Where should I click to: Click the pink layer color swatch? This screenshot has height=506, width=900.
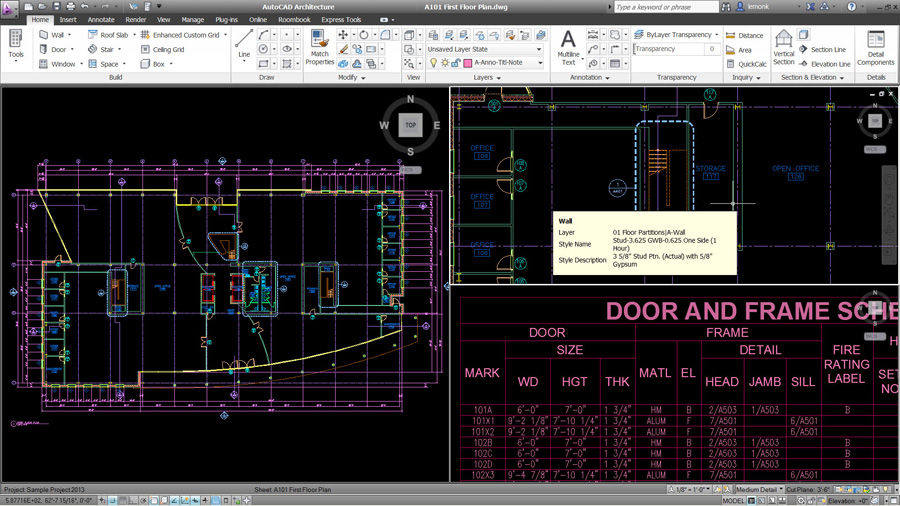468,63
